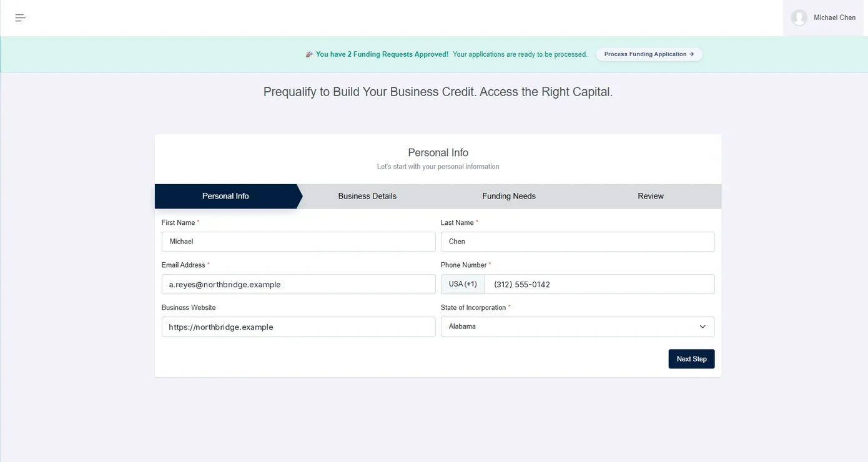Click the Next Step button
Image resolution: width=868 pixels, height=462 pixels.
[691, 359]
